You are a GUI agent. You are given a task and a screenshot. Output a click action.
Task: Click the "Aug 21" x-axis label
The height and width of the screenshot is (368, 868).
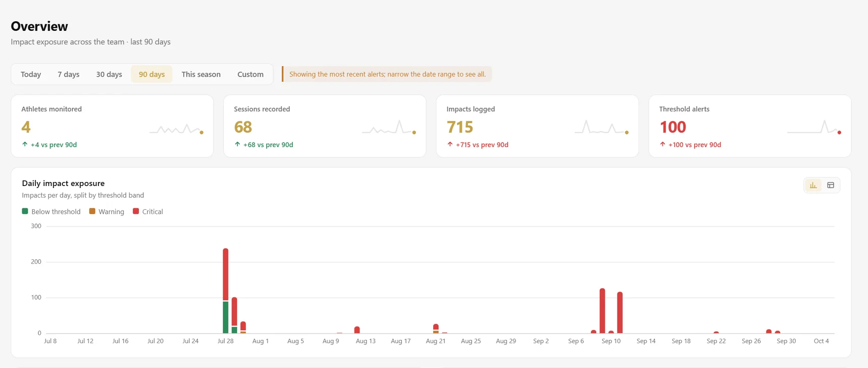[x=436, y=341]
